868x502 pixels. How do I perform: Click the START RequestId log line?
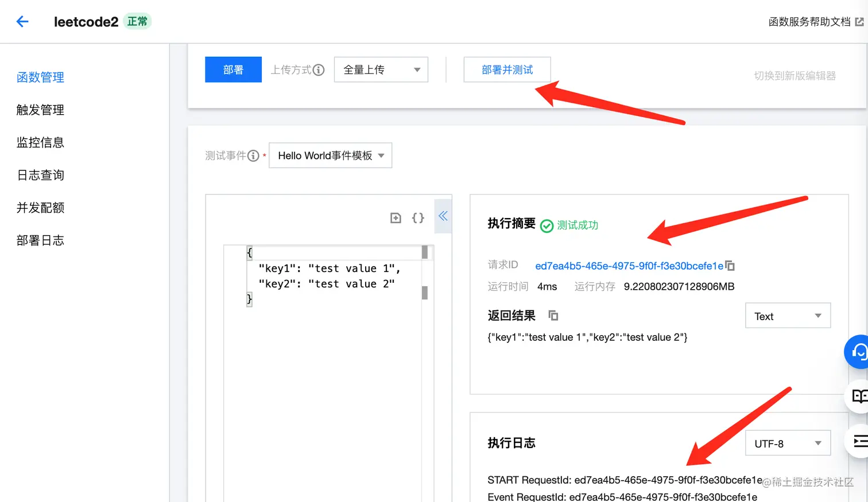point(625,480)
